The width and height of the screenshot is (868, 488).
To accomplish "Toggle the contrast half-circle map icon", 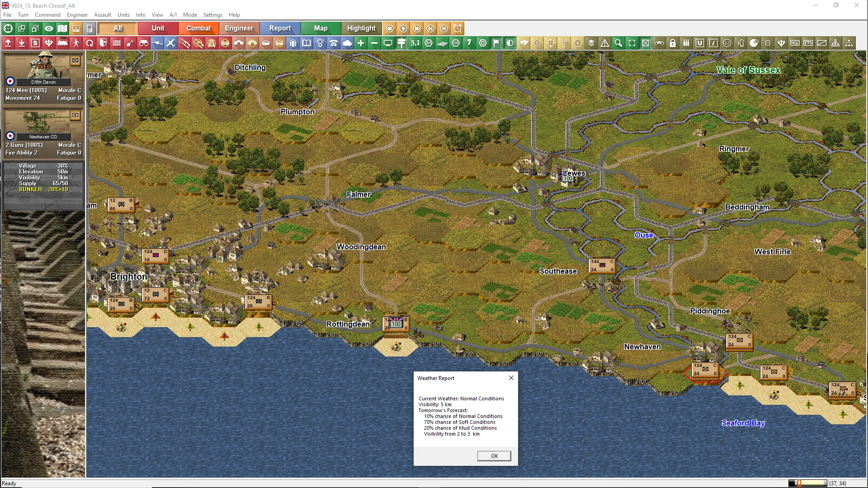I will tap(510, 43).
